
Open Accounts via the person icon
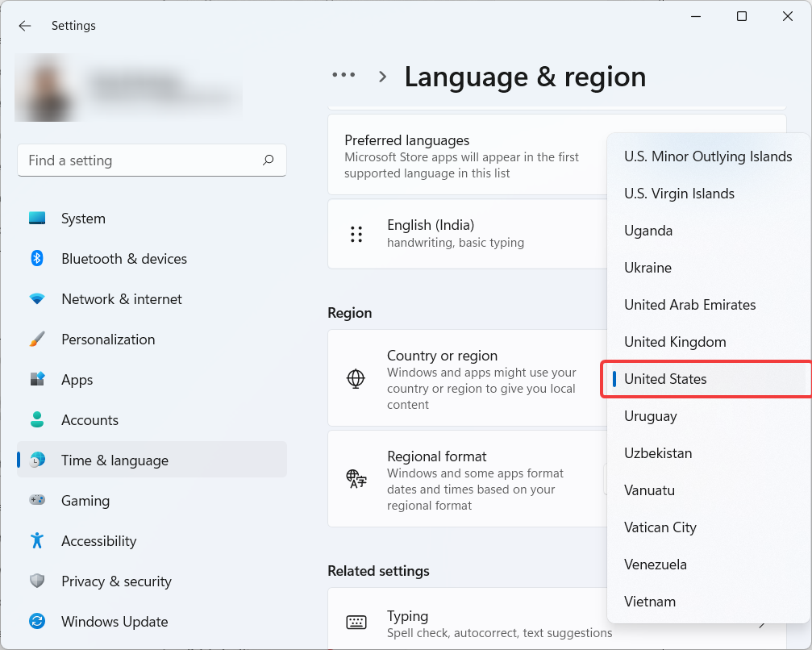click(37, 419)
